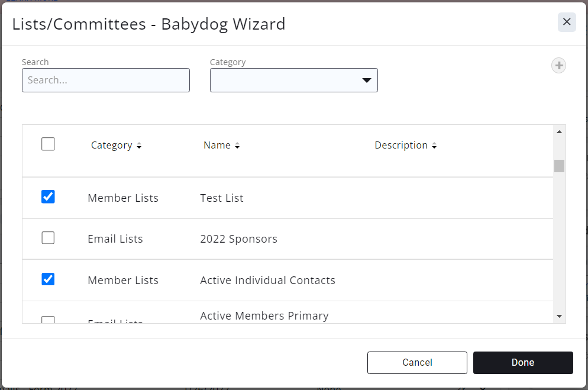Select the 2022 Sponsors row name
This screenshot has height=390, width=588.
pyautogui.click(x=238, y=239)
